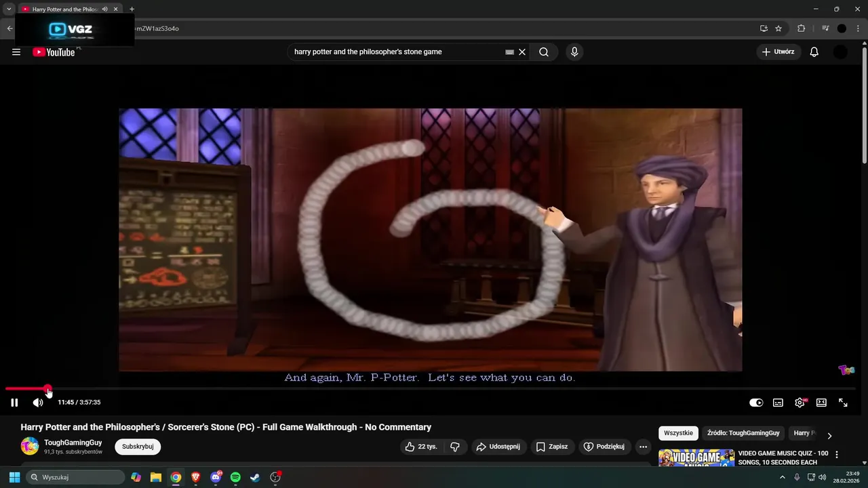
Task: Open Discord from the taskbar
Action: 216,477
